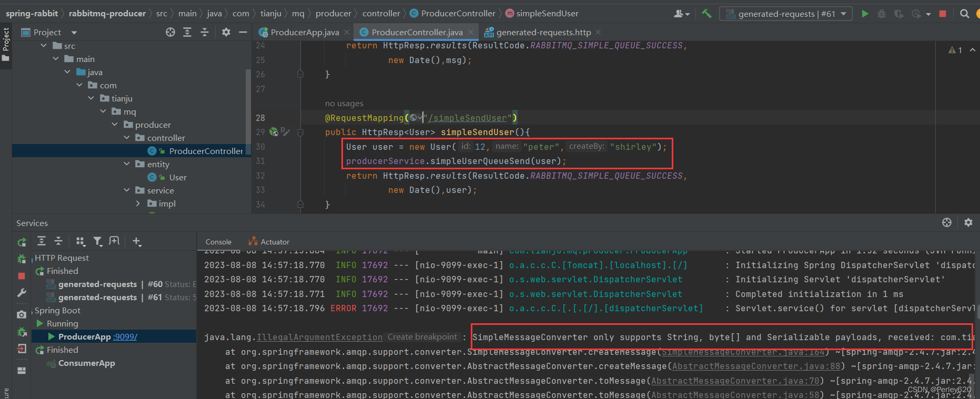
Task: Click the layout icon in Services sidebar
Action: (x=22, y=371)
